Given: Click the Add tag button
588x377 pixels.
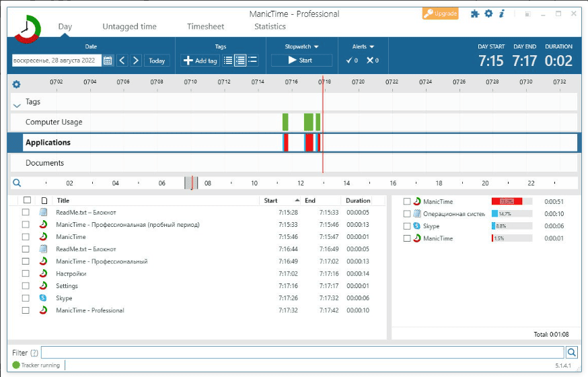Looking at the screenshot, I should point(200,61).
